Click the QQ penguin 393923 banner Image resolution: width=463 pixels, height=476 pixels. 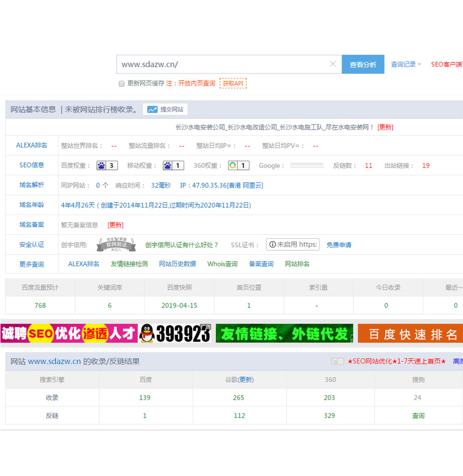tap(175, 334)
